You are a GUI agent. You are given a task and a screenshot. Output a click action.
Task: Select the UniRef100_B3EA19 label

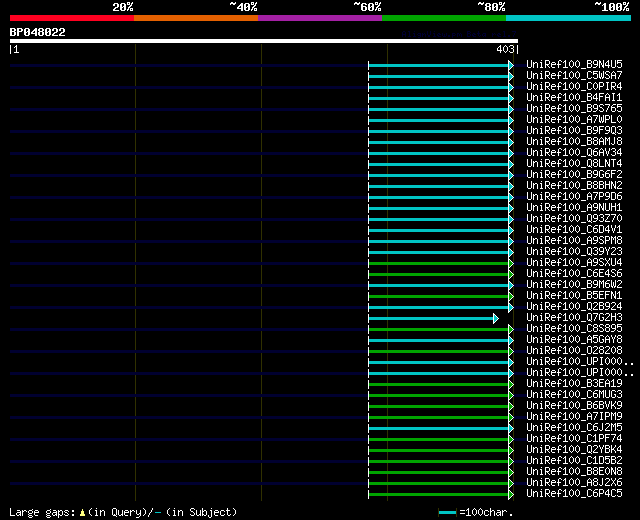pyautogui.click(x=574, y=384)
